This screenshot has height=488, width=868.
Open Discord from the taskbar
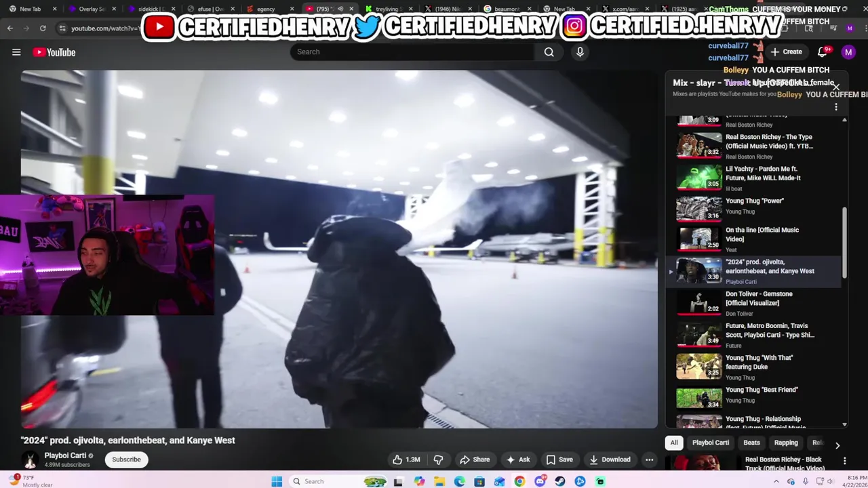click(x=540, y=481)
